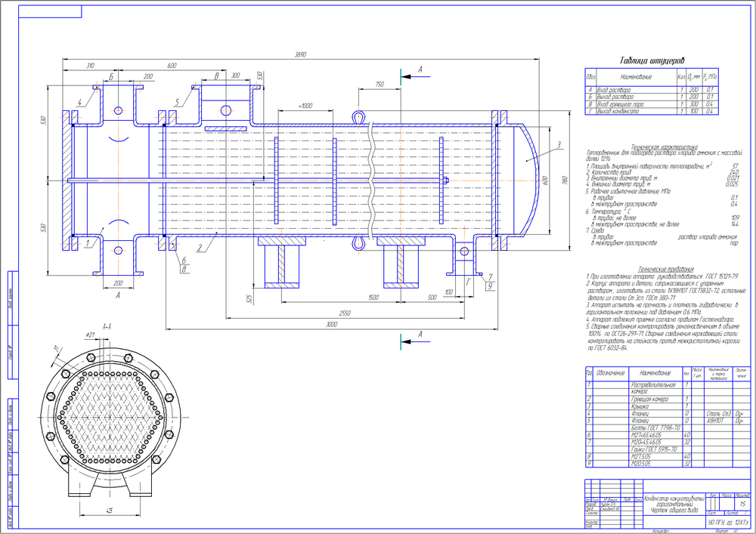The width and height of the screenshot is (756, 534).
Task: Click the overall length dimension "3890"
Action: coord(300,55)
